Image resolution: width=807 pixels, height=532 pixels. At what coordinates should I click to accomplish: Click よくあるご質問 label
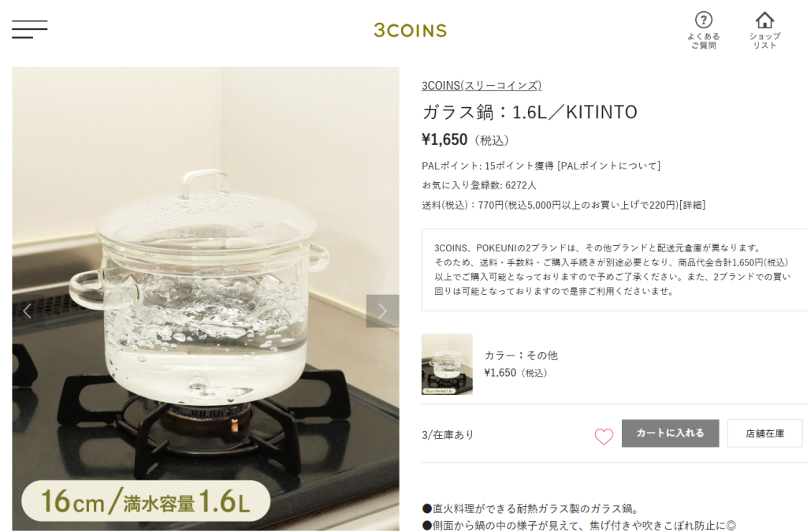click(704, 41)
